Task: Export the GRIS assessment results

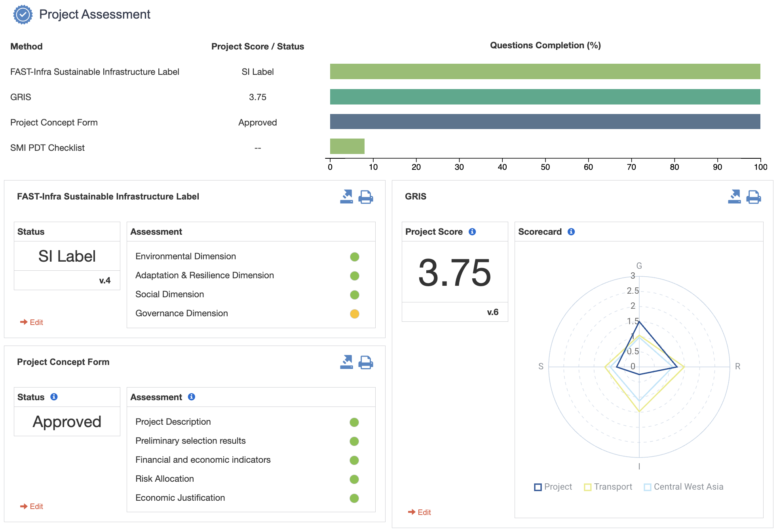Action: [735, 197]
